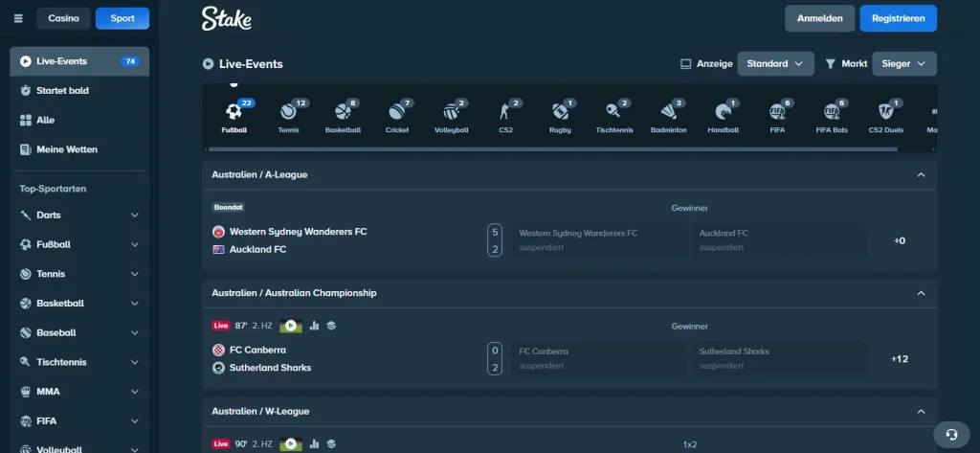Open Live-Events in the sidebar

pos(79,61)
